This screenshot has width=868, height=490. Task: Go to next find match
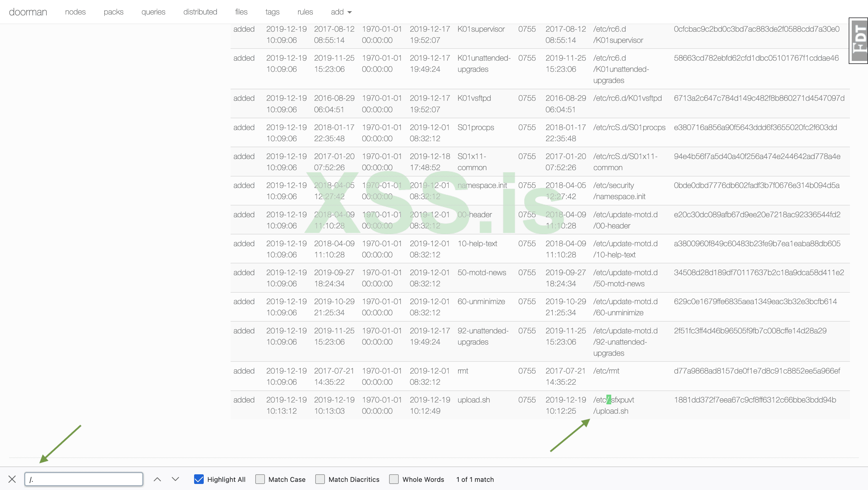click(175, 479)
